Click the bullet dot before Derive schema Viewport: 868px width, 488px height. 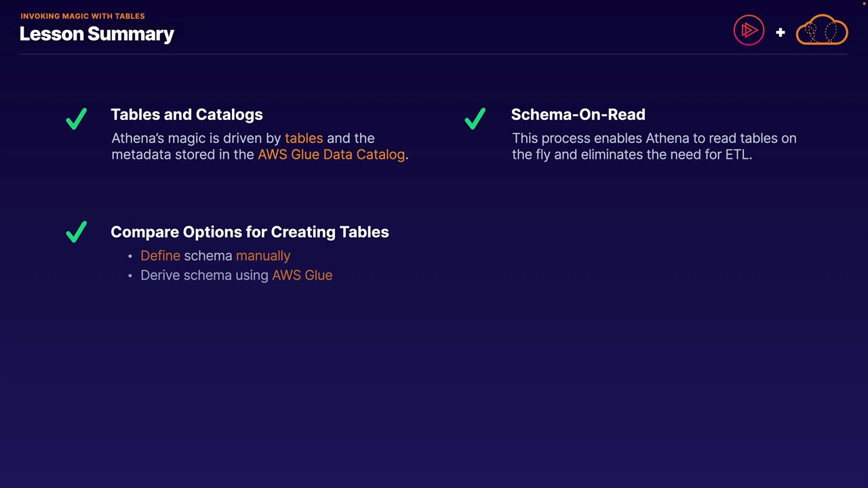pos(130,276)
